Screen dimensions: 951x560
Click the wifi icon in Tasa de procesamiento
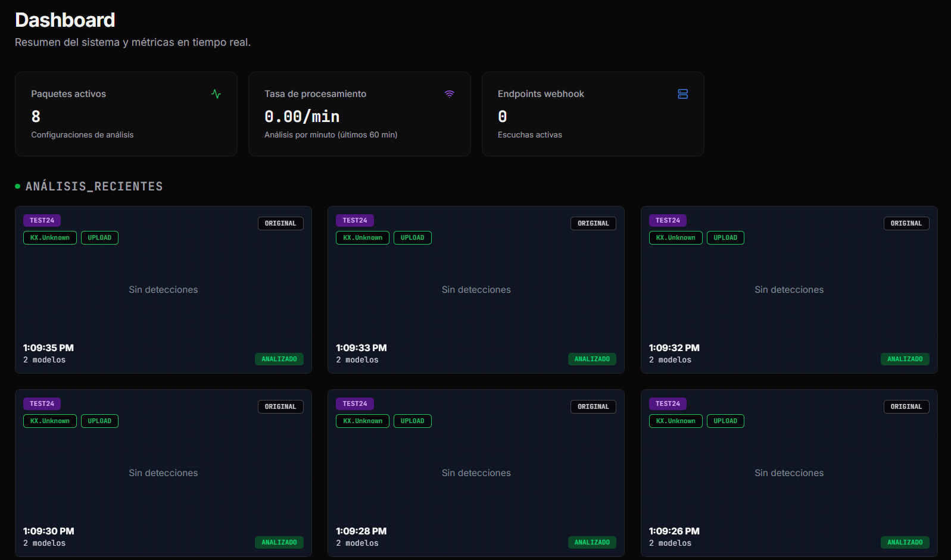coord(450,94)
